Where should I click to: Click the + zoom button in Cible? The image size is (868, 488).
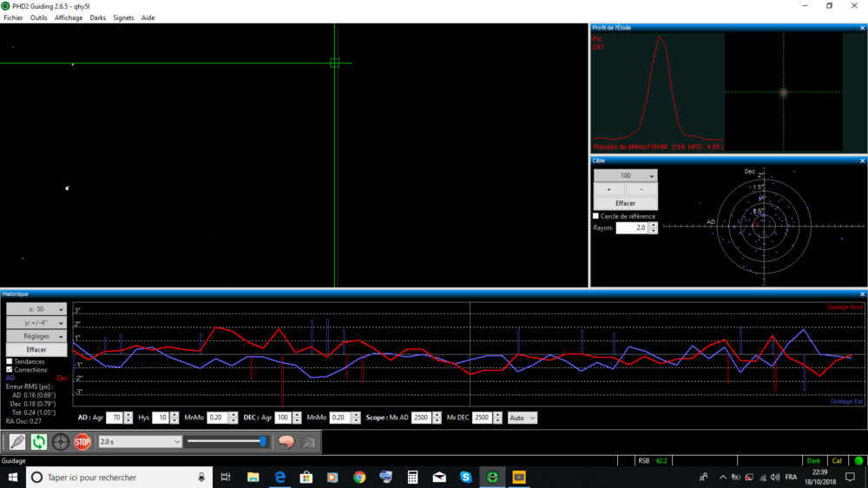[609, 189]
